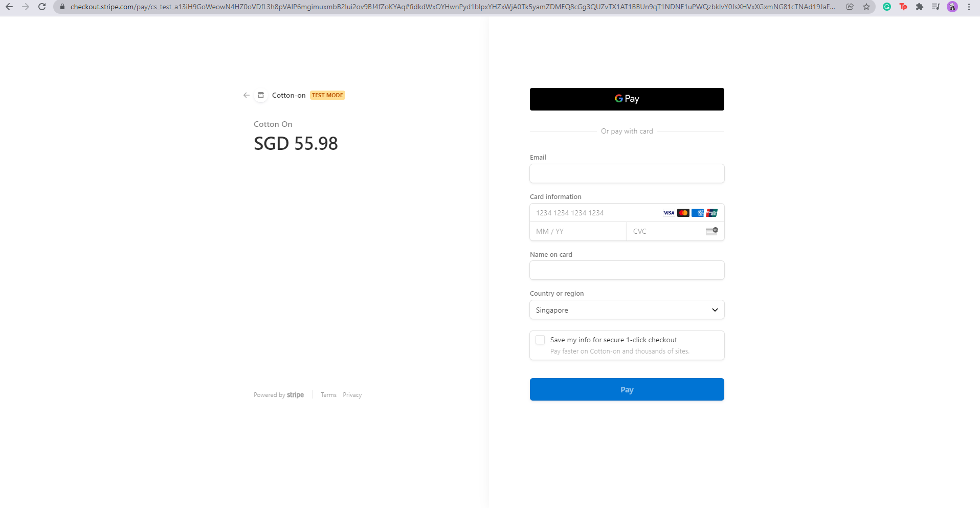Bookmark this page with the star
980x508 pixels.
[866, 7]
